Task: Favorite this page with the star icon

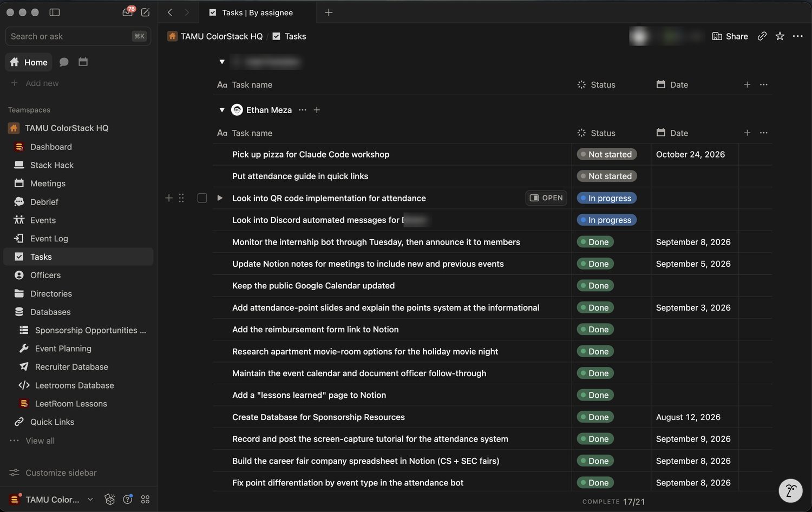Action: pos(780,36)
